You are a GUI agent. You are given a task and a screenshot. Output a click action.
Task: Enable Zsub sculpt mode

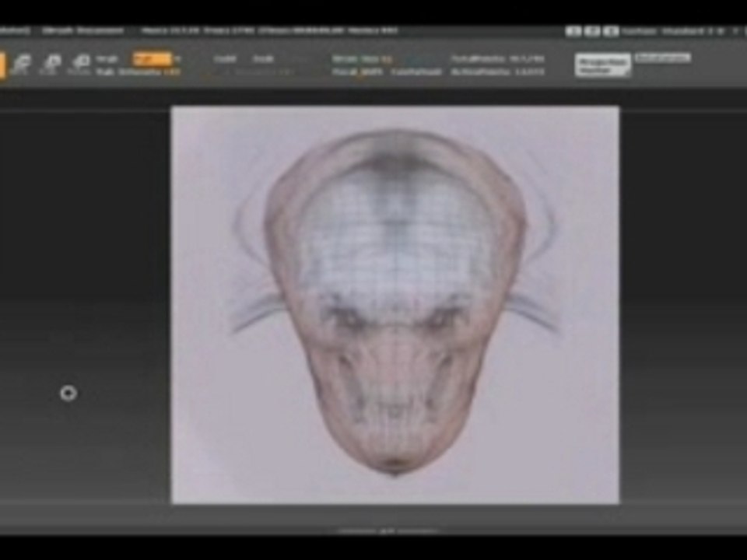[x=263, y=59]
